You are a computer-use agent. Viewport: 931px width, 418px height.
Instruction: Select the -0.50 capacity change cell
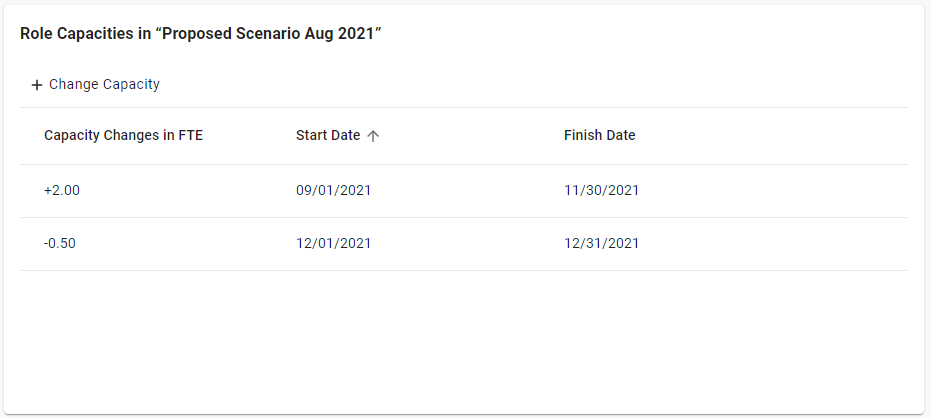[x=60, y=244]
